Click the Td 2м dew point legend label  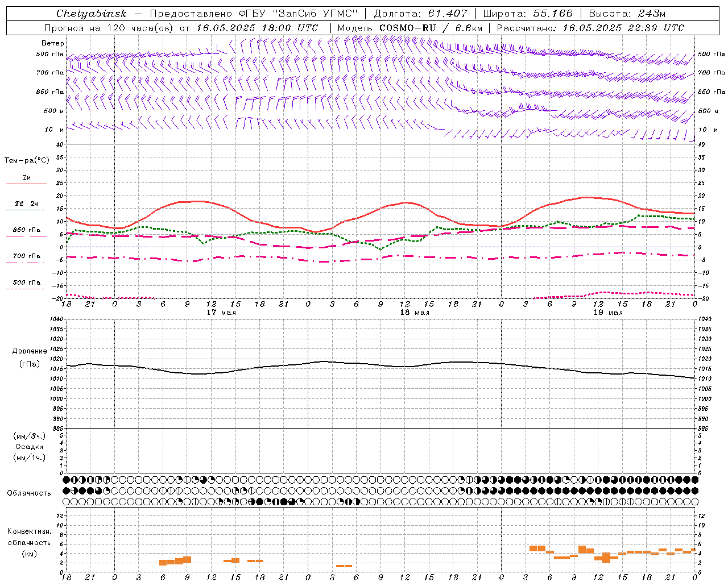[27, 203]
